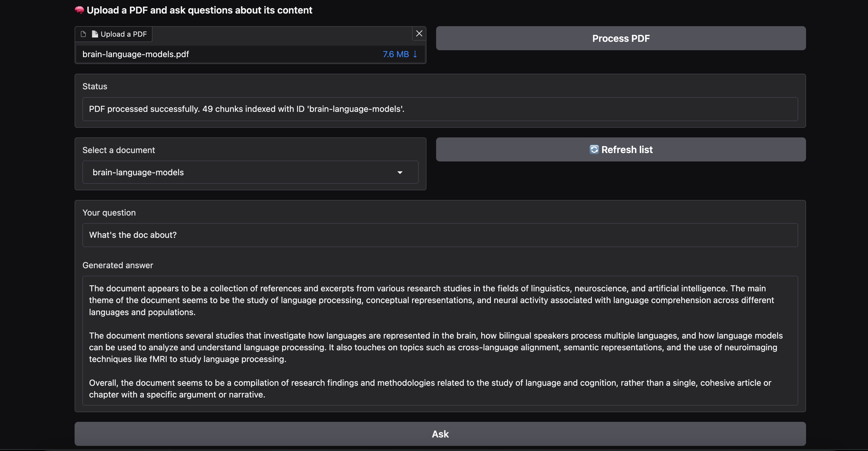Screen dimensions: 868x451
Task: Focus the Your question text field
Action: [440, 235]
